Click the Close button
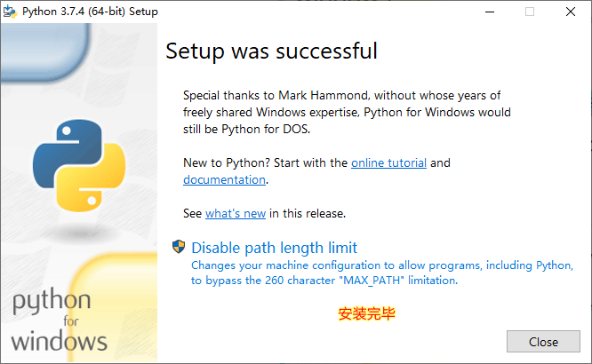This screenshot has width=592, height=364. 543,342
